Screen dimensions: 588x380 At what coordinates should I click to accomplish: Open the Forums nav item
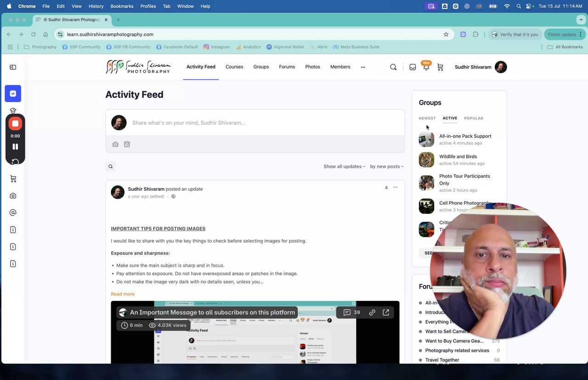point(287,67)
